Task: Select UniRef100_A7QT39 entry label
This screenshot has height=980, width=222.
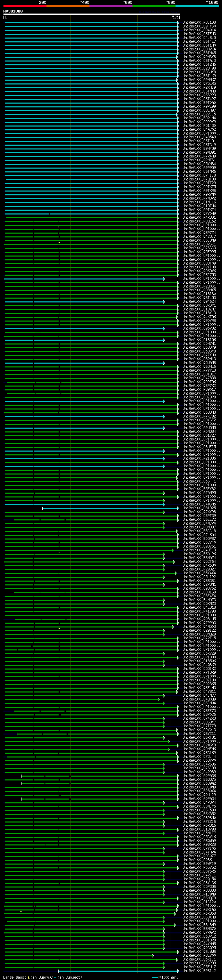Action: [199, 179]
